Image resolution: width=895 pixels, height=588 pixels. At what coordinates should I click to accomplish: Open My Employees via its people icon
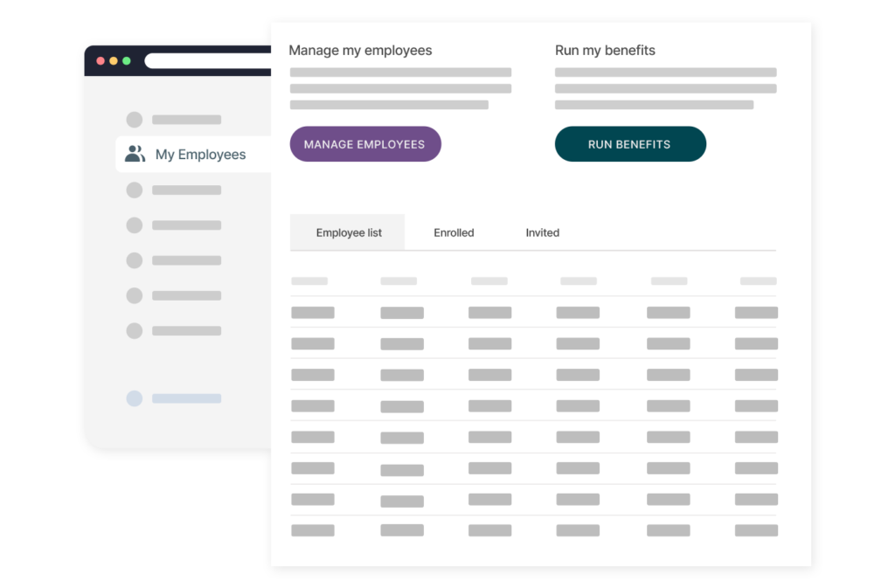pos(135,154)
